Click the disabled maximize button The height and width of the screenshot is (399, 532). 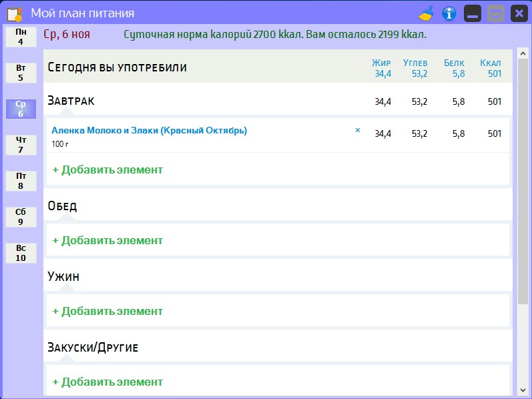[x=496, y=14]
